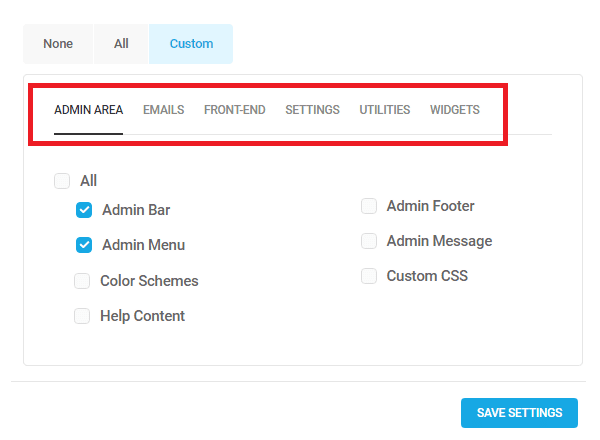
Task: Open the Emails tab
Action: click(x=163, y=110)
